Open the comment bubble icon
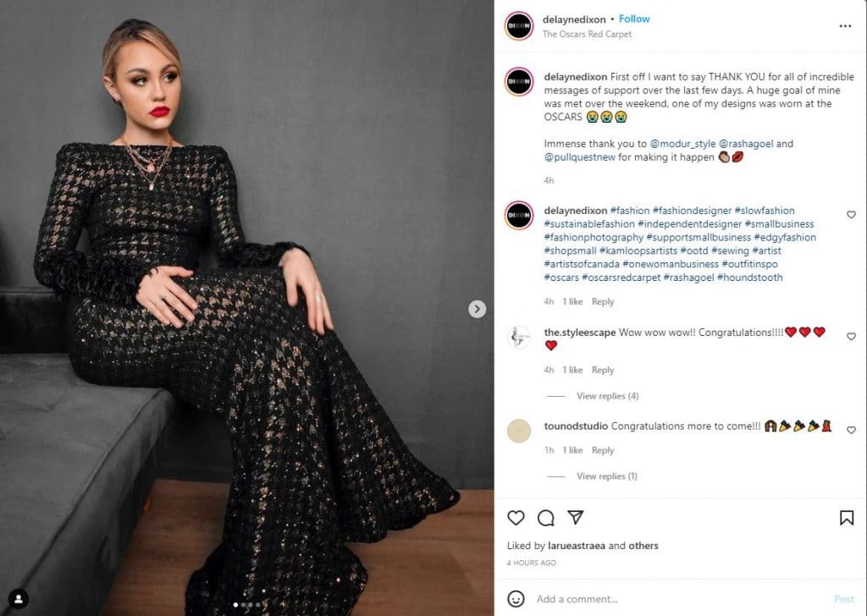This screenshot has width=867, height=616. pos(546,517)
